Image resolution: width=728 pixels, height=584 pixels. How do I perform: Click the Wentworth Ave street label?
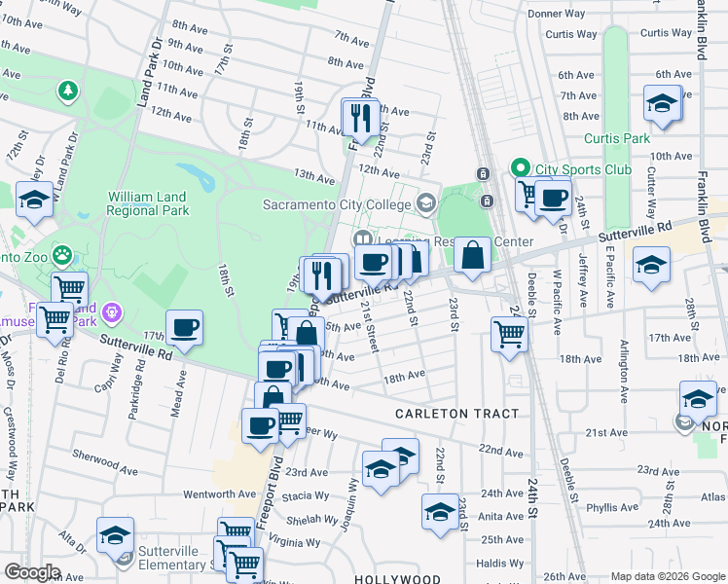220,494
